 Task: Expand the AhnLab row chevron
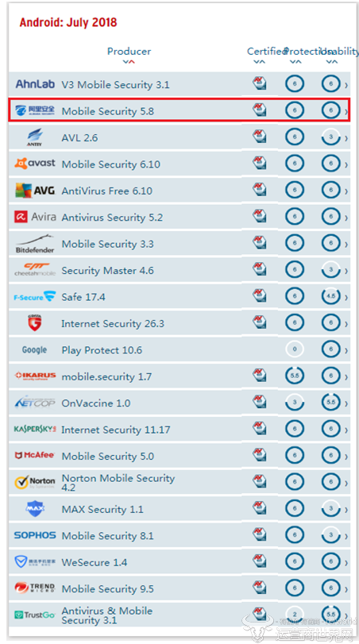(346, 85)
